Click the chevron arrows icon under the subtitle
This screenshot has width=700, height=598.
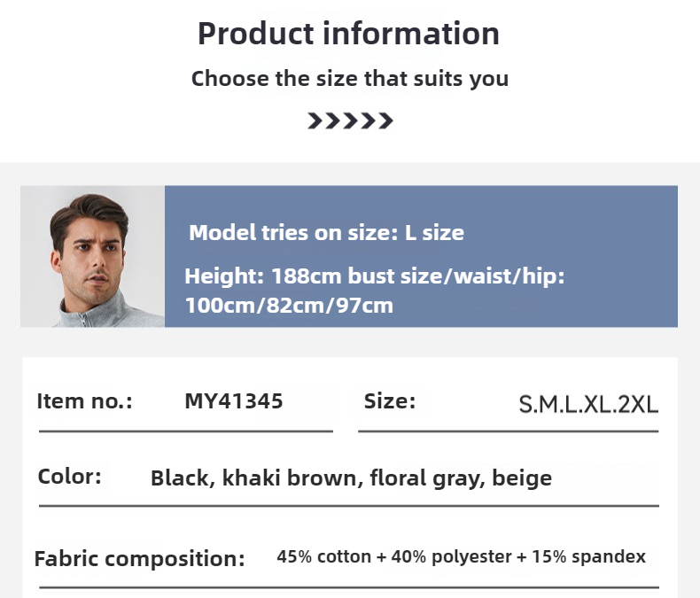click(x=350, y=120)
